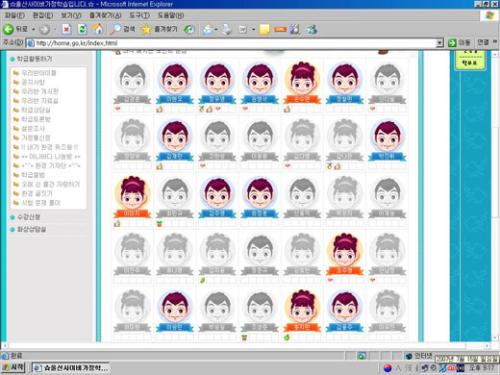Click the Print icon in toolbar
Image resolution: width=500 pixels, height=375 pixels.
pos(227,30)
